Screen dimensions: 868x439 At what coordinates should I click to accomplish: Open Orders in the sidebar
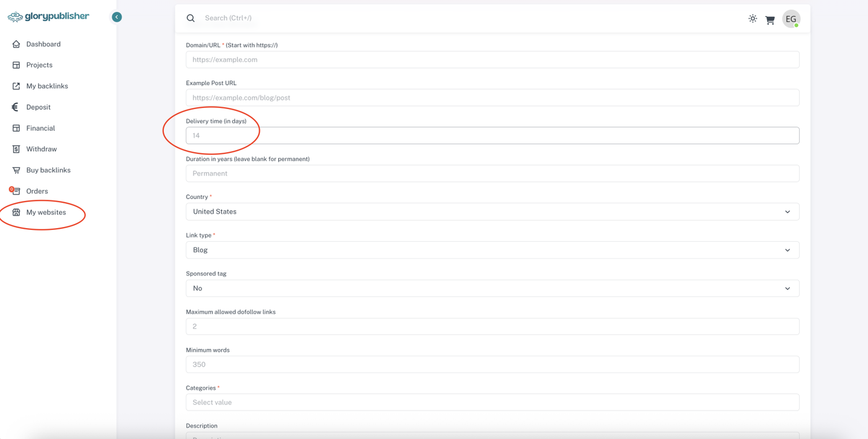pos(37,191)
